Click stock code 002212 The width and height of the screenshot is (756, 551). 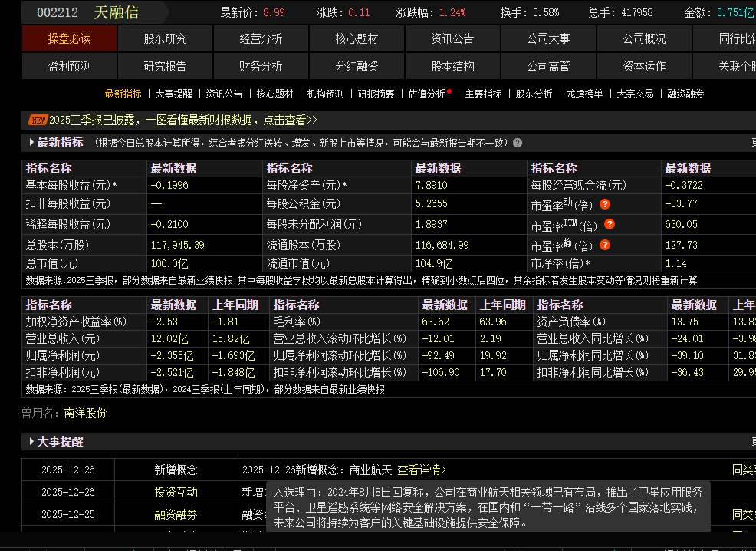58,12
